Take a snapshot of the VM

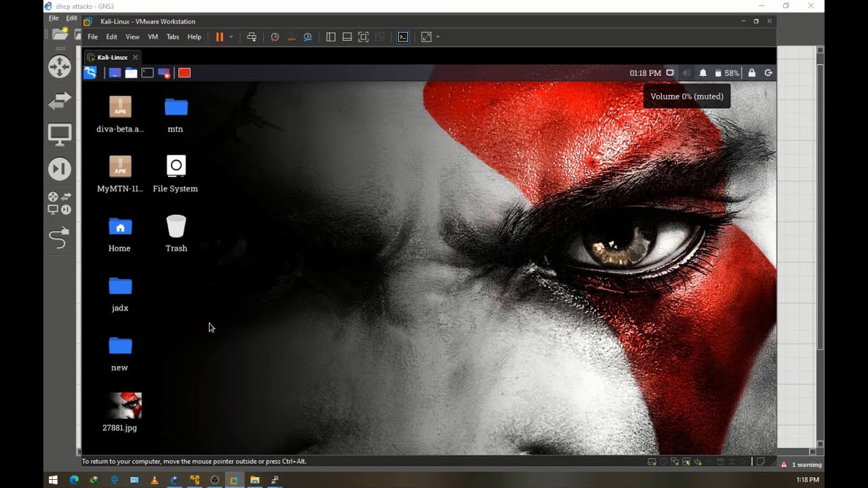coord(275,37)
